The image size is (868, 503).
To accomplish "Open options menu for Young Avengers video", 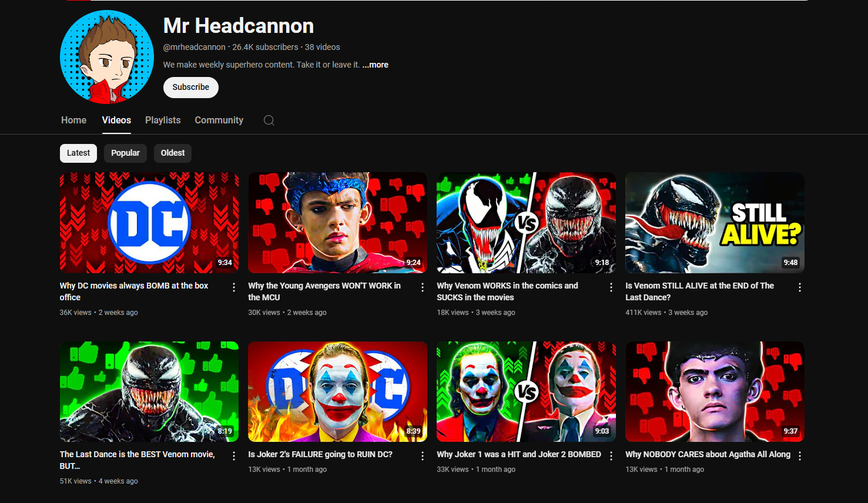I will (423, 287).
